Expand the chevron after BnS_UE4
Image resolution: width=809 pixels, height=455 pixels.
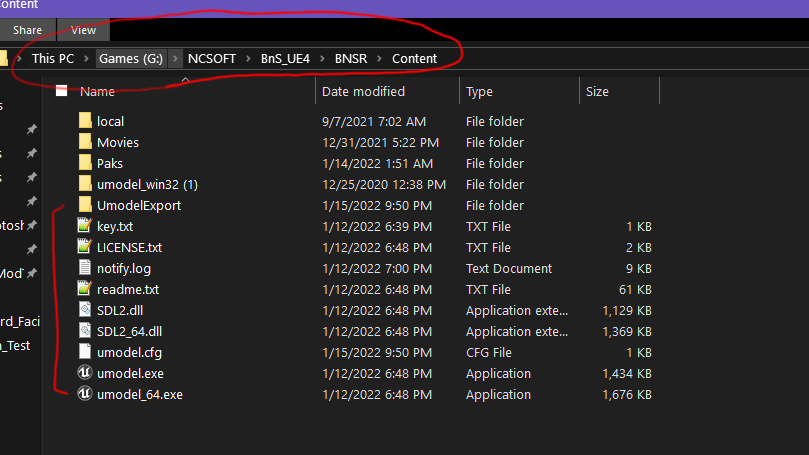pyautogui.click(x=322, y=58)
